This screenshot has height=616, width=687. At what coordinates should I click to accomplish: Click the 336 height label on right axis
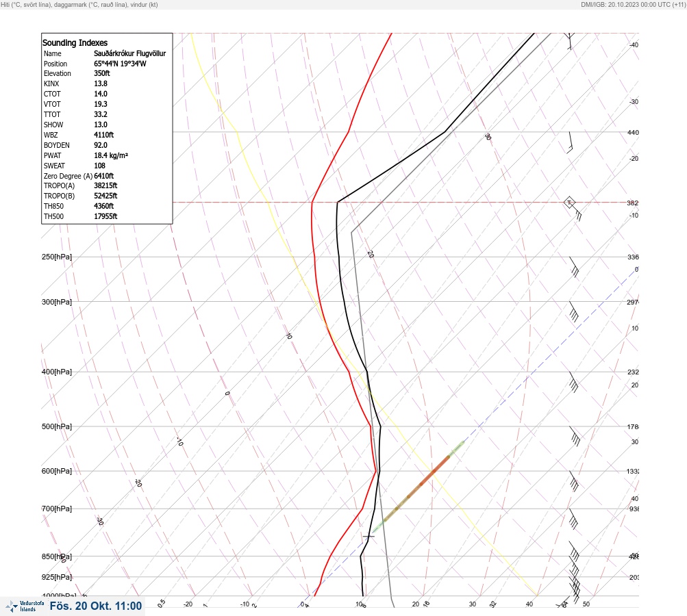[x=633, y=257]
